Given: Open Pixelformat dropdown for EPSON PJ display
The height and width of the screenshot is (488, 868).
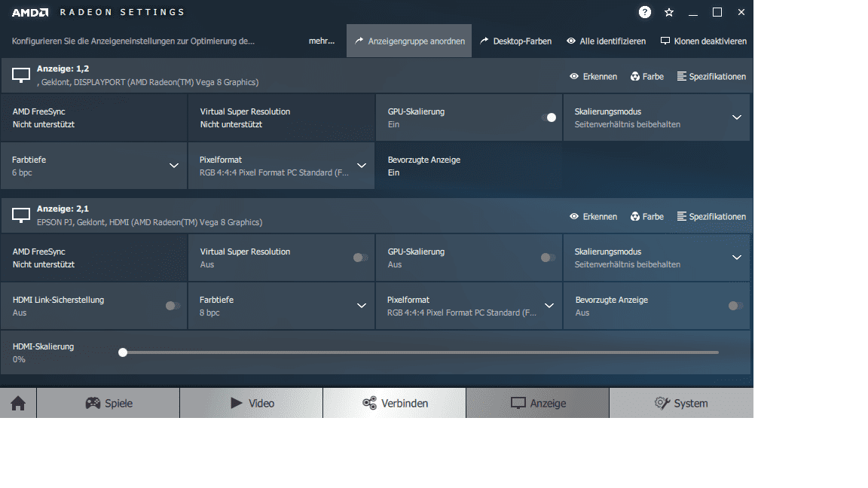Looking at the screenshot, I should point(549,306).
